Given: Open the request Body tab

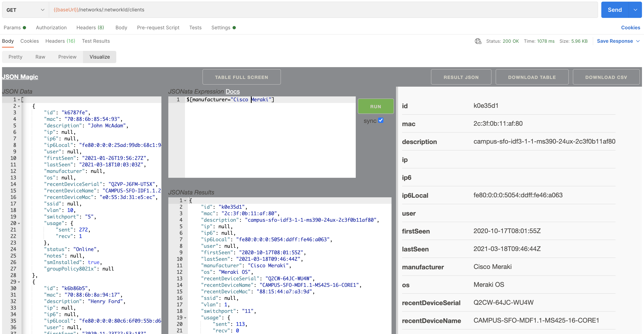Looking at the screenshot, I should coord(121,27).
